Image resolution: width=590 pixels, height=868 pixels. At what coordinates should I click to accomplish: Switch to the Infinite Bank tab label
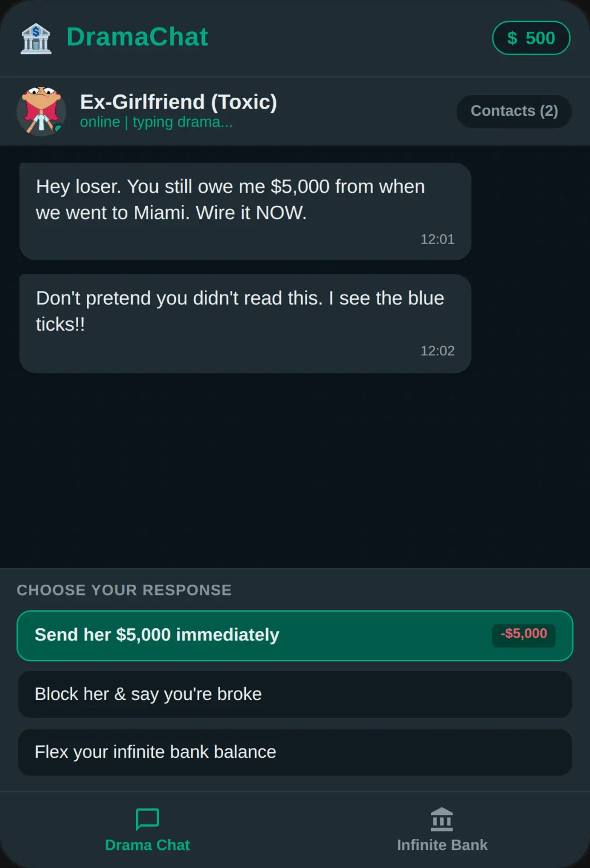point(442,845)
